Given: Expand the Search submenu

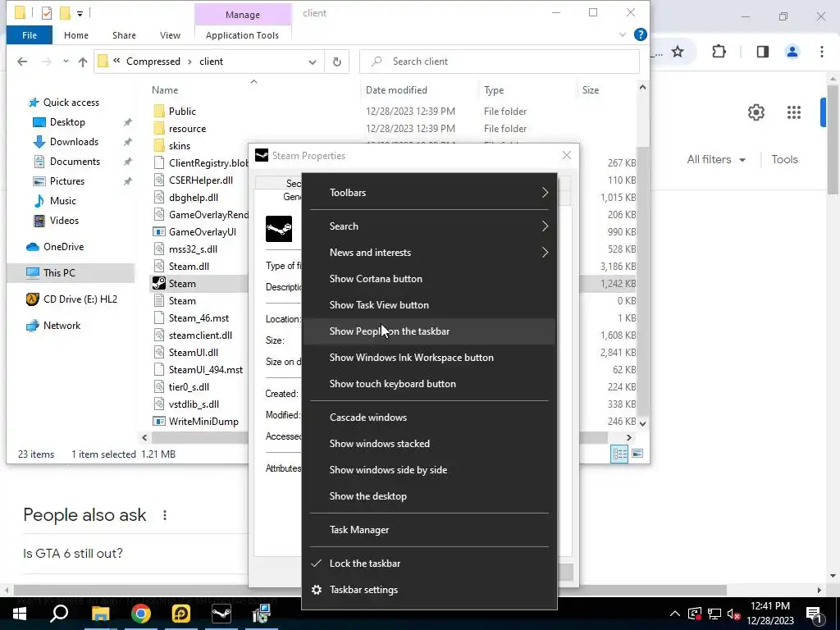Looking at the screenshot, I should click(429, 226).
